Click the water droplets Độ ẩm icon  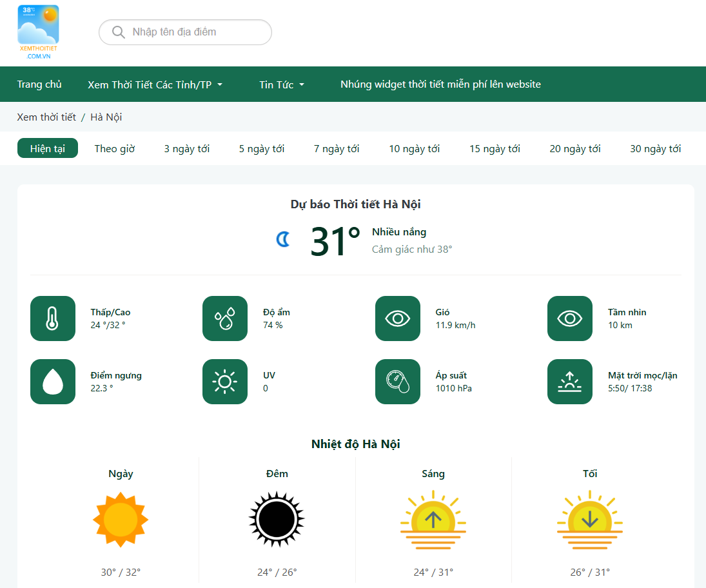coord(225,318)
